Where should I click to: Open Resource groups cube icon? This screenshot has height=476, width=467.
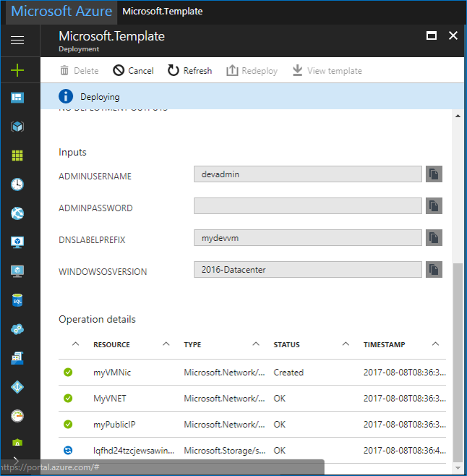pos(17,127)
